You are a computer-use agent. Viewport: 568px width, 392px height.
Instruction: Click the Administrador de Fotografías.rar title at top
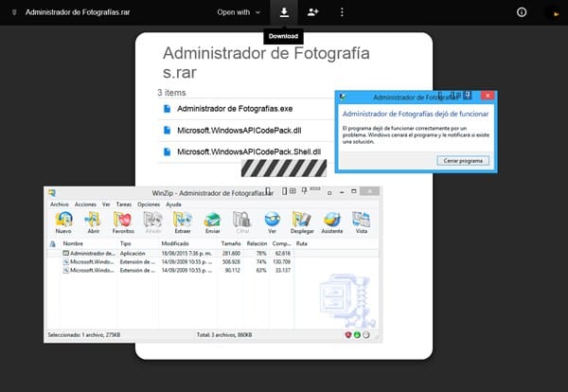point(78,12)
